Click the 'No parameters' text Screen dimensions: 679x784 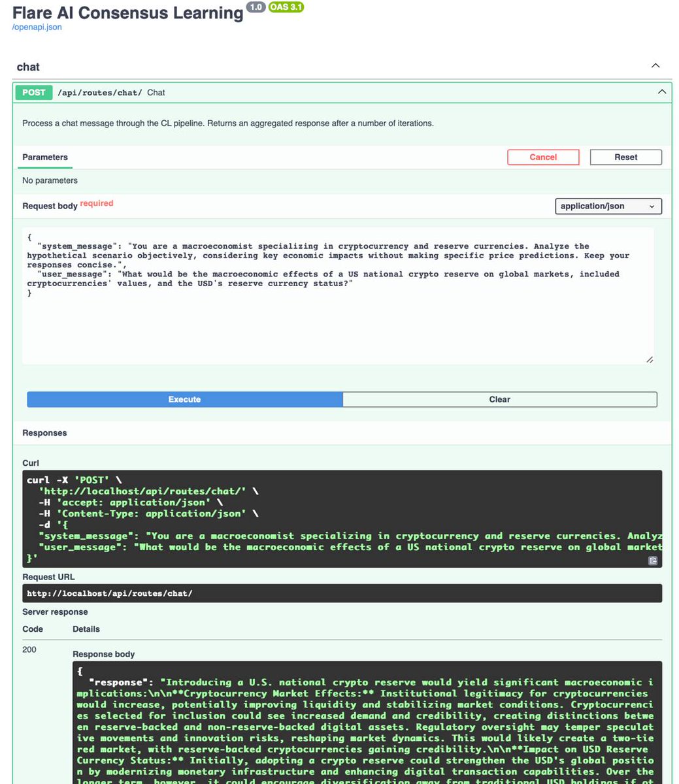tap(50, 180)
